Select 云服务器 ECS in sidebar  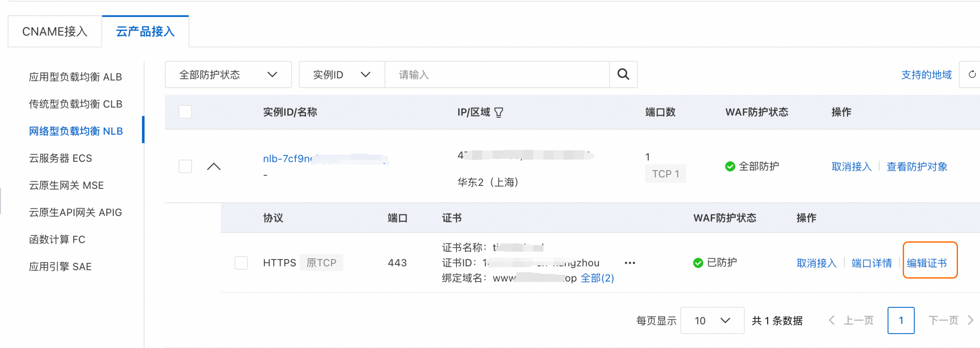tap(60, 158)
